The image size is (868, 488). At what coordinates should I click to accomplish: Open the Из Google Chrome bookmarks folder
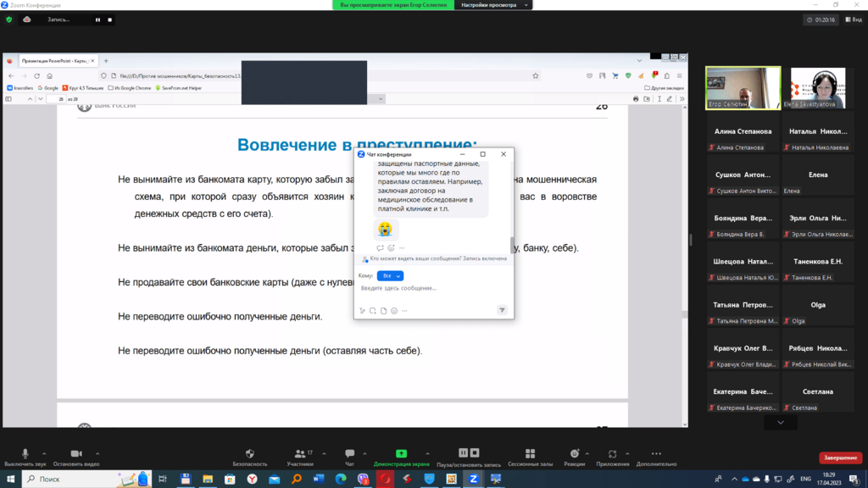point(130,88)
